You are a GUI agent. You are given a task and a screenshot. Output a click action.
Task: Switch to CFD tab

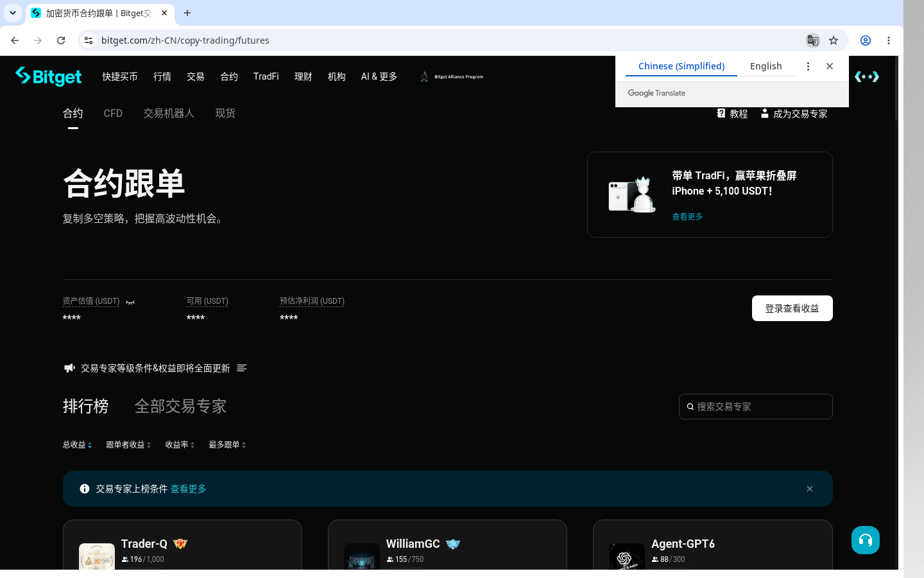[113, 113]
